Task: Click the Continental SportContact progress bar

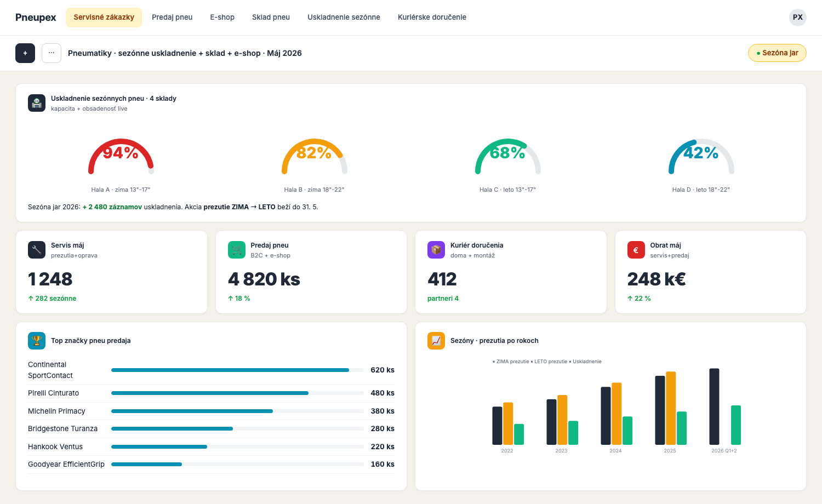Action: [x=237, y=370]
